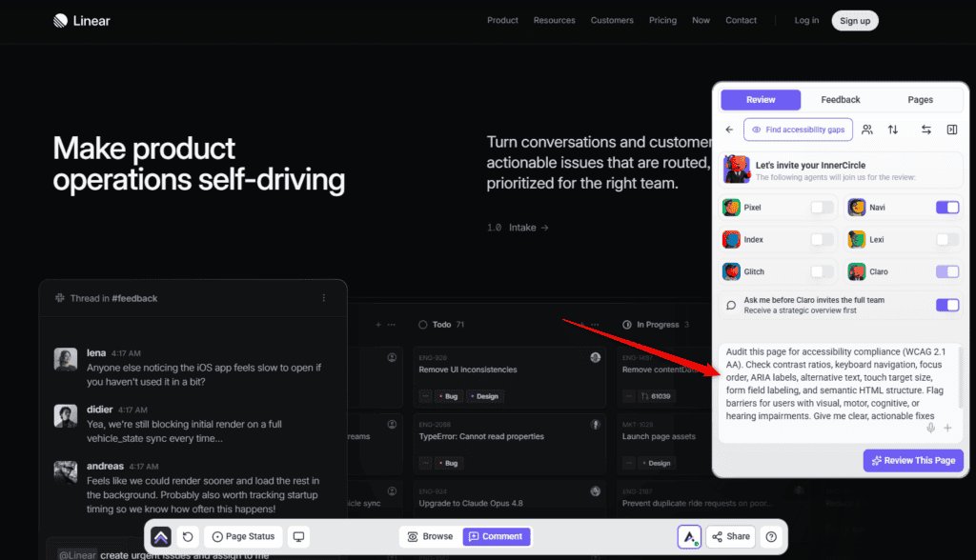This screenshot has height=560, width=976.
Task: Go to the Customers page
Action: pos(612,21)
